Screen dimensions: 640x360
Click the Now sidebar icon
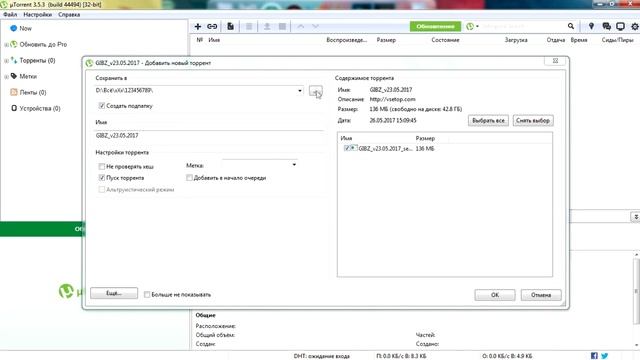coord(13,28)
